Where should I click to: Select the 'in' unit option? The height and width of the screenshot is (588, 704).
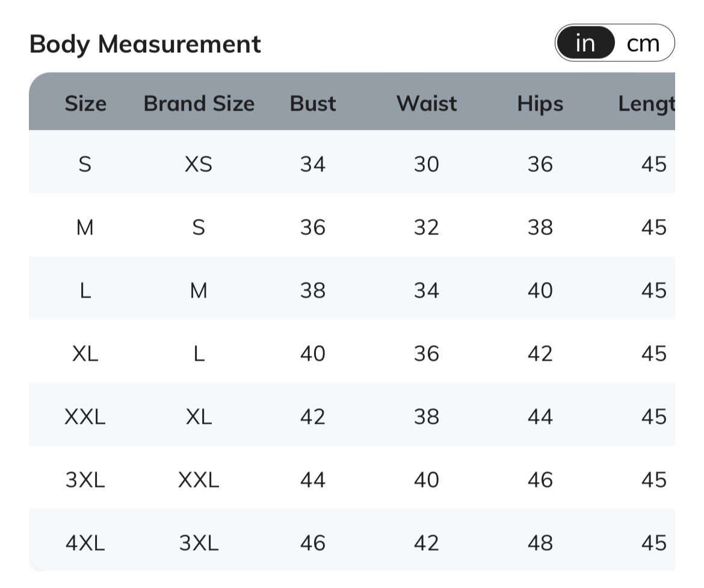point(585,43)
